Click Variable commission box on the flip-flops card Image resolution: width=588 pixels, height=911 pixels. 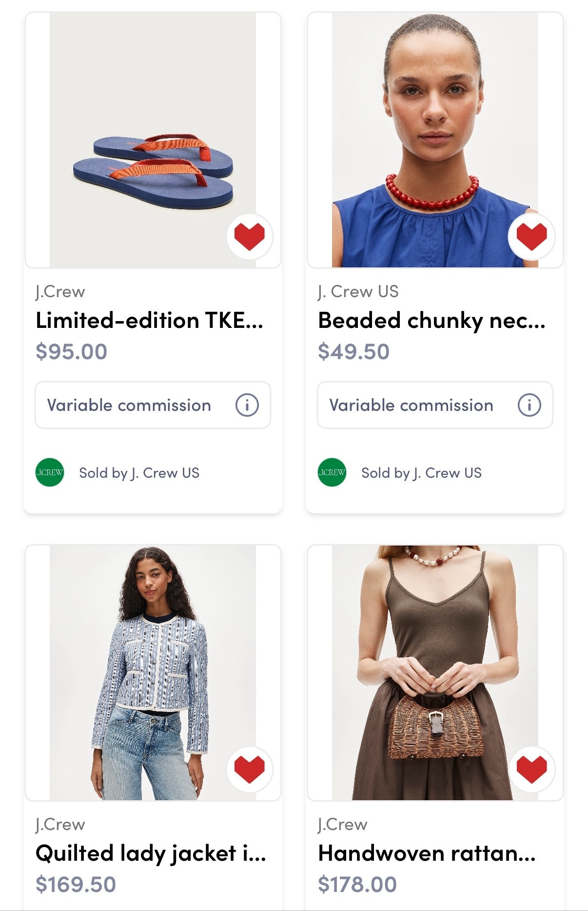pos(129,405)
